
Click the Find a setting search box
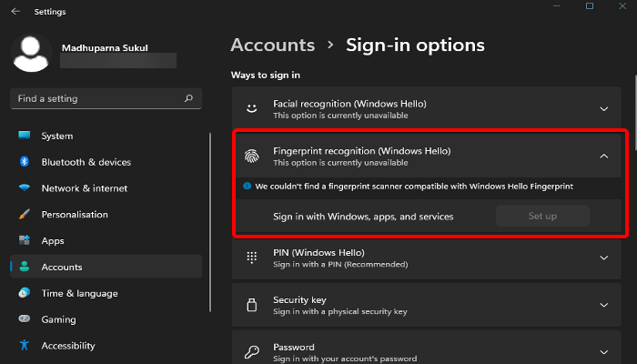coord(96,98)
